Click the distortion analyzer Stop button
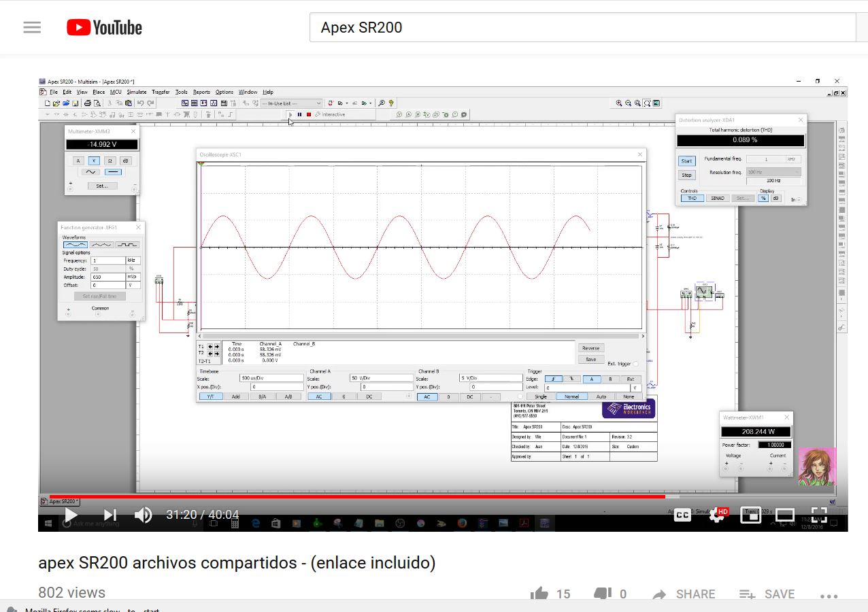Viewport: 868px width, 612px height. 686,175
